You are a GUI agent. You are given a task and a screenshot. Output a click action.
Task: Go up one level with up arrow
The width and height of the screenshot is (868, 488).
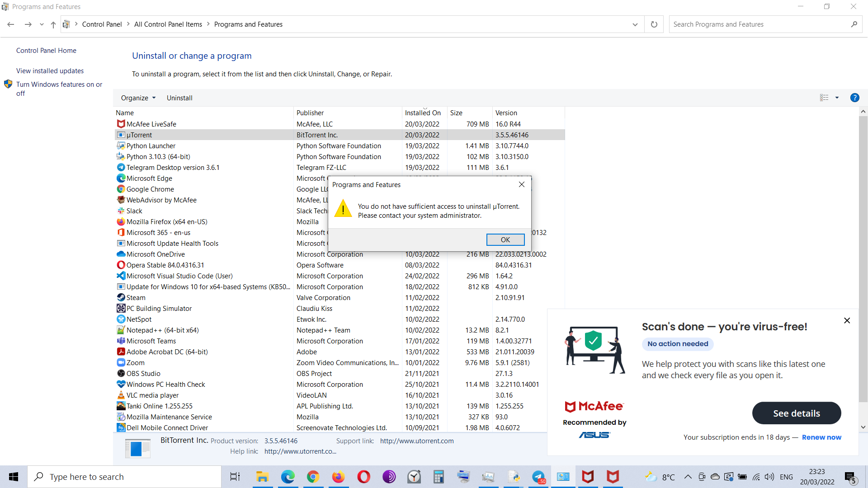[x=53, y=24]
